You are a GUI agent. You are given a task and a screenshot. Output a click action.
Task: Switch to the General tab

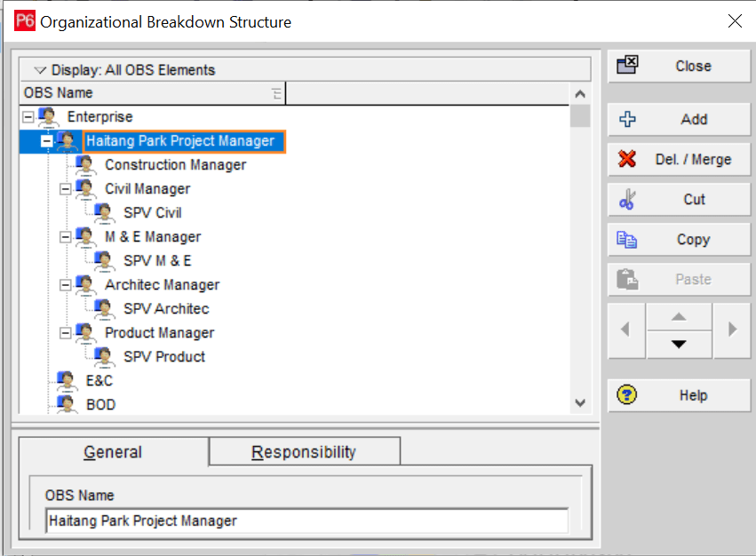click(114, 452)
